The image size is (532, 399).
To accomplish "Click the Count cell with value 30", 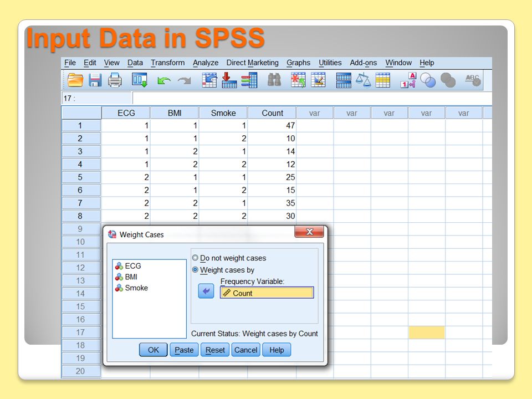I will click(272, 216).
